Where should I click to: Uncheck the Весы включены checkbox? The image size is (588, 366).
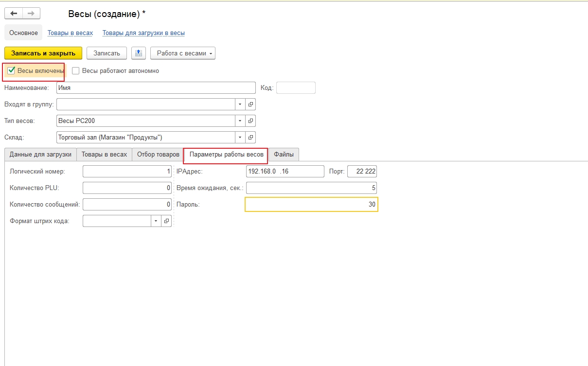[x=12, y=70]
